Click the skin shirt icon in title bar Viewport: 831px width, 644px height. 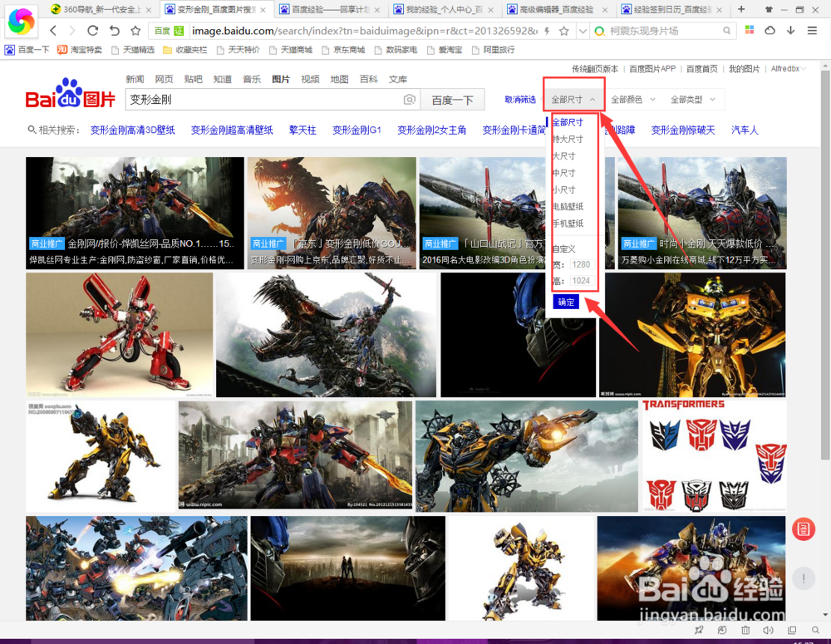coord(769,9)
